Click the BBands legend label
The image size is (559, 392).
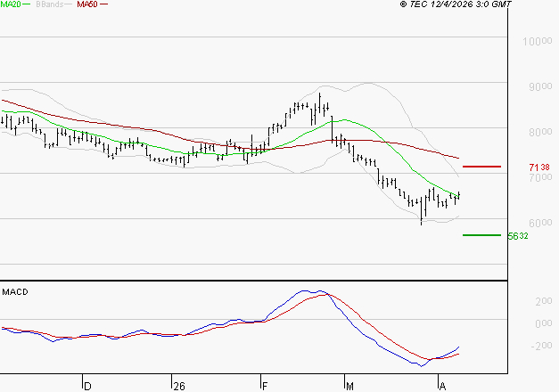click(50, 4)
